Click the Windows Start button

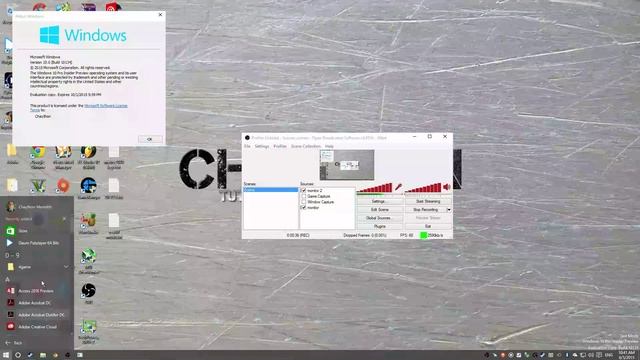coord(6,355)
